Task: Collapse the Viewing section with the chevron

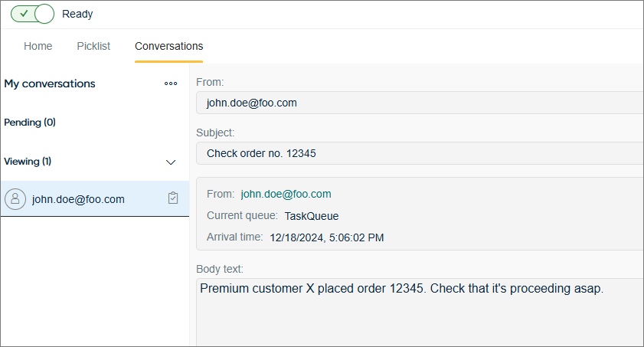Action: coord(171,162)
